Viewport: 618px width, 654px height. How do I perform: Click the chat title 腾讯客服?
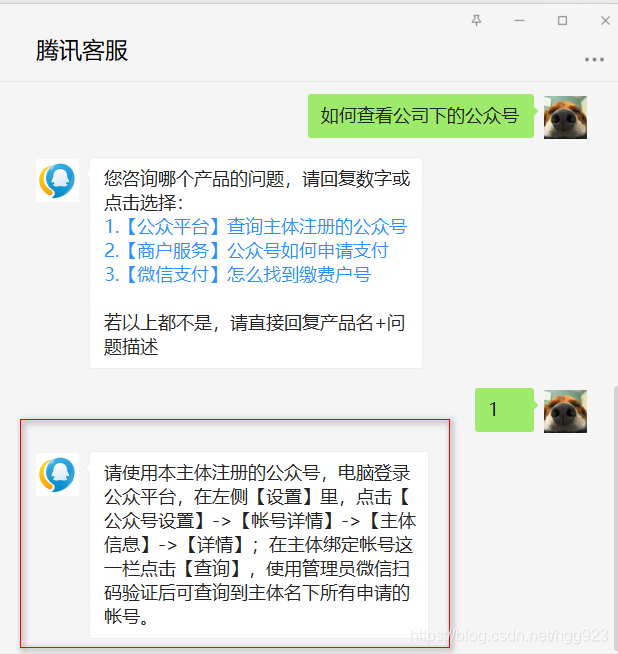tap(82, 50)
